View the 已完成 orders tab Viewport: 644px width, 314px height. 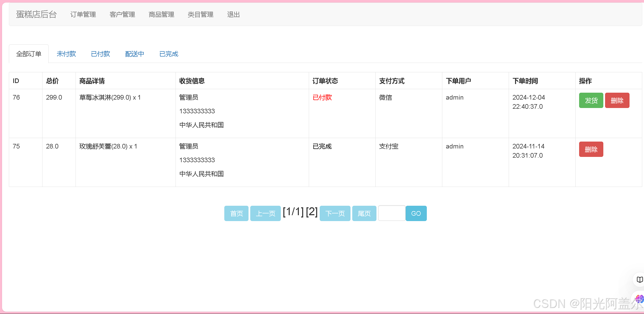point(169,54)
